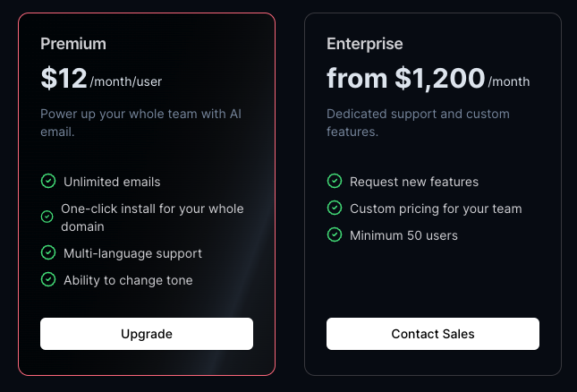Select the Enterprise plan heading
This screenshot has height=392, width=577.
pyautogui.click(x=364, y=44)
